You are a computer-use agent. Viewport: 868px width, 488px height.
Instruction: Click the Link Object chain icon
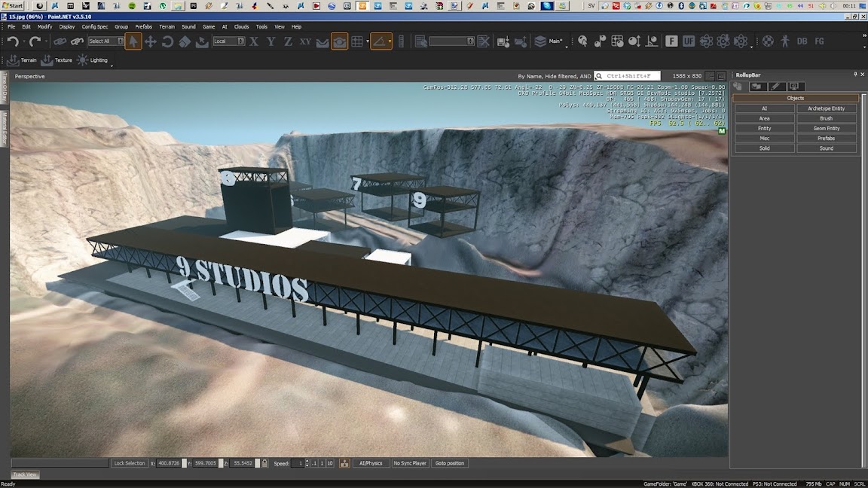tap(60, 41)
